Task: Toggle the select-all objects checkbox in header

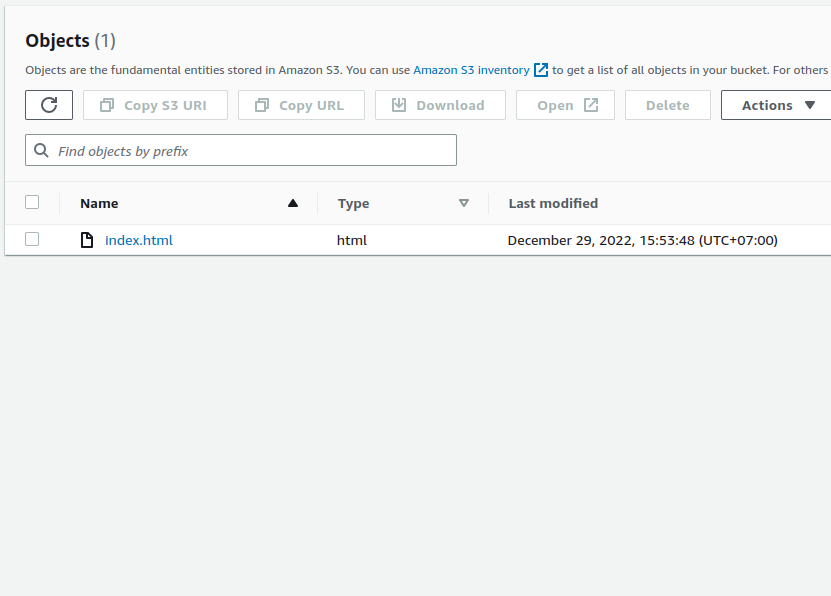Action: coord(32,202)
